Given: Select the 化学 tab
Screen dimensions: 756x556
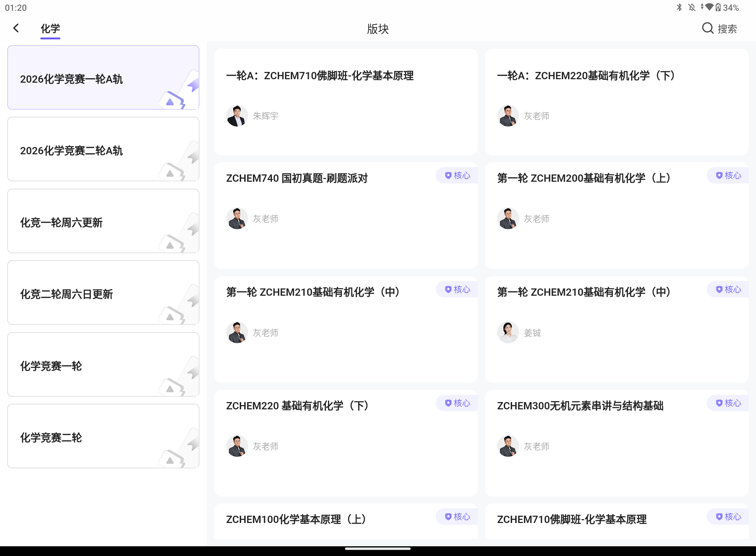Looking at the screenshot, I should [x=50, y=28].
